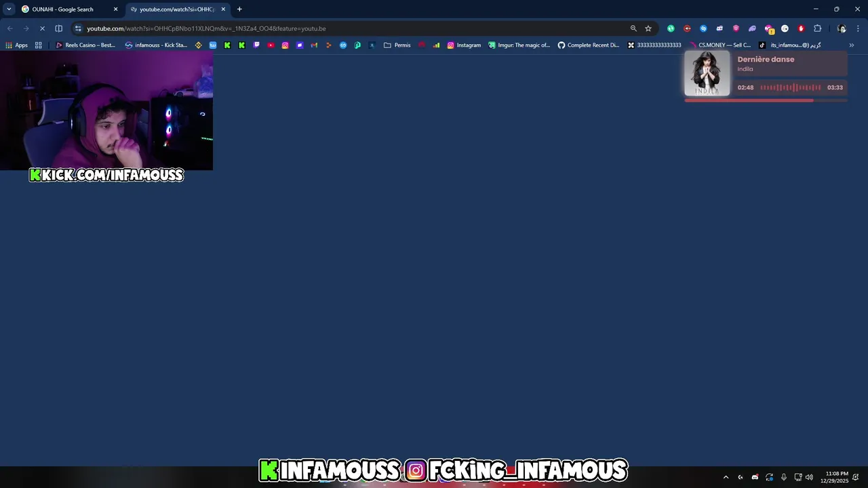Open Imgur: The magic of bookmark
868x488 pixels.
pos(519,45)
